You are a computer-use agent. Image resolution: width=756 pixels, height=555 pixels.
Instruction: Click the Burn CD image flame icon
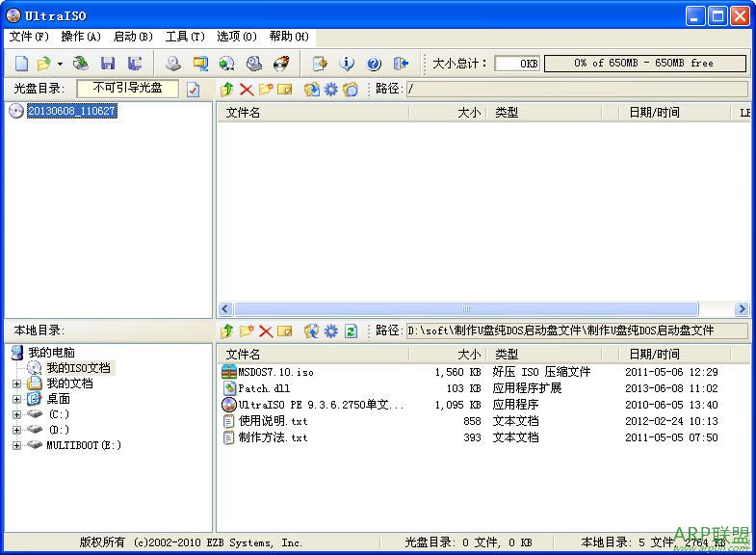tap(281, 64)
